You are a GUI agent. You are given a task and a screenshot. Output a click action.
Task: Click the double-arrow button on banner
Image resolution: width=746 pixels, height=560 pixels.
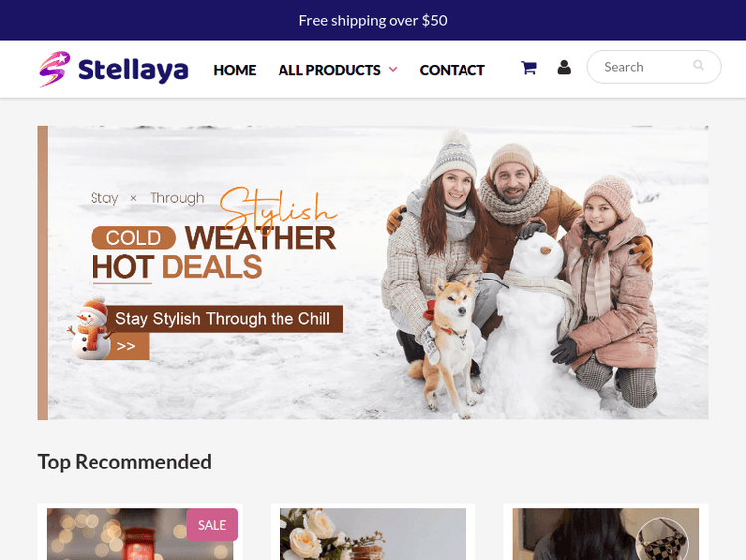tap(127, 346)
